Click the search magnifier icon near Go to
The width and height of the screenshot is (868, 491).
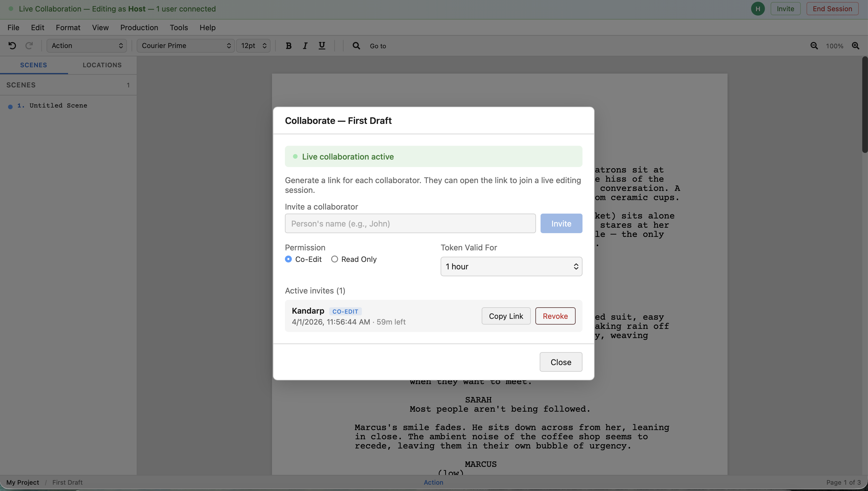point(356,45)
